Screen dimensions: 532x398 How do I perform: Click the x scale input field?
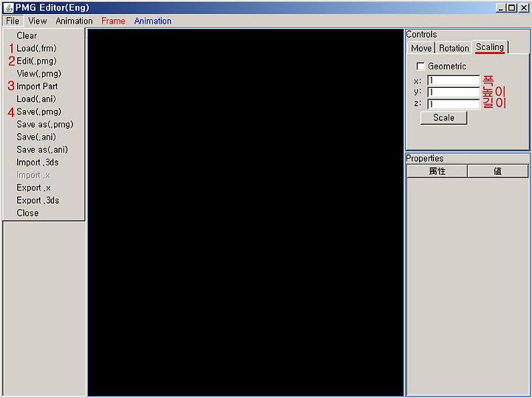(453, 80)
